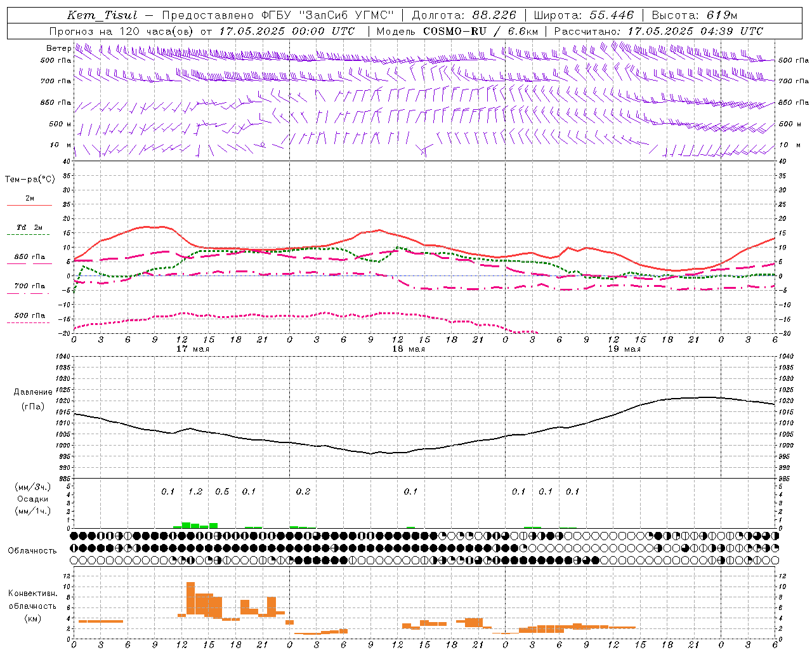Click the Td 2м legend label
This screenshot has height=650, width=812.
[x=29, y=227]
